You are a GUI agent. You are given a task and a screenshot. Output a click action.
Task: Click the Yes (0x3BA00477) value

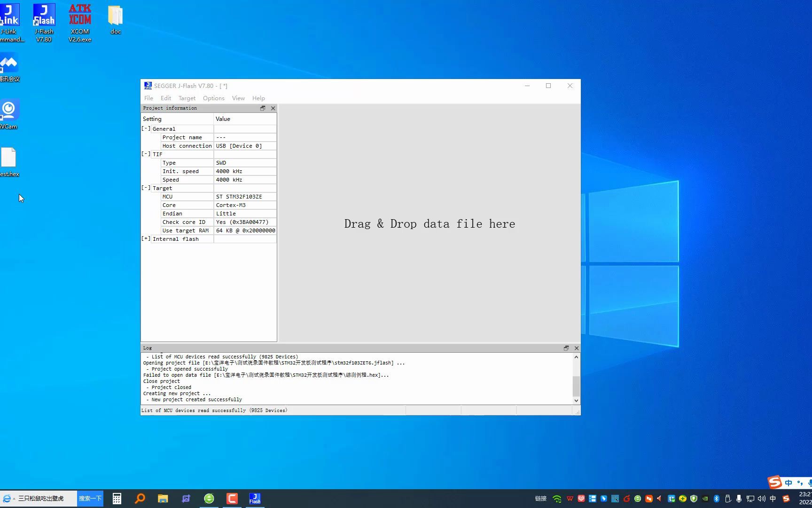[242, 222]
